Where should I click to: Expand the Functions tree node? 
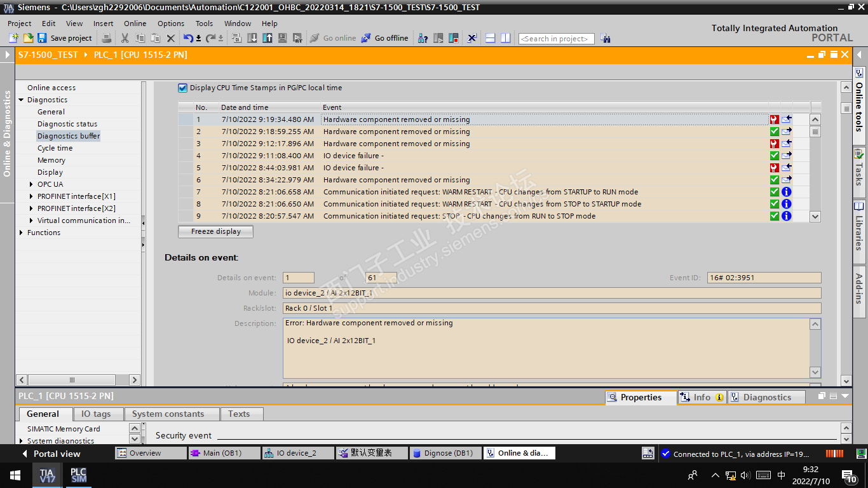pyautogui.click(x=21, y=233)
